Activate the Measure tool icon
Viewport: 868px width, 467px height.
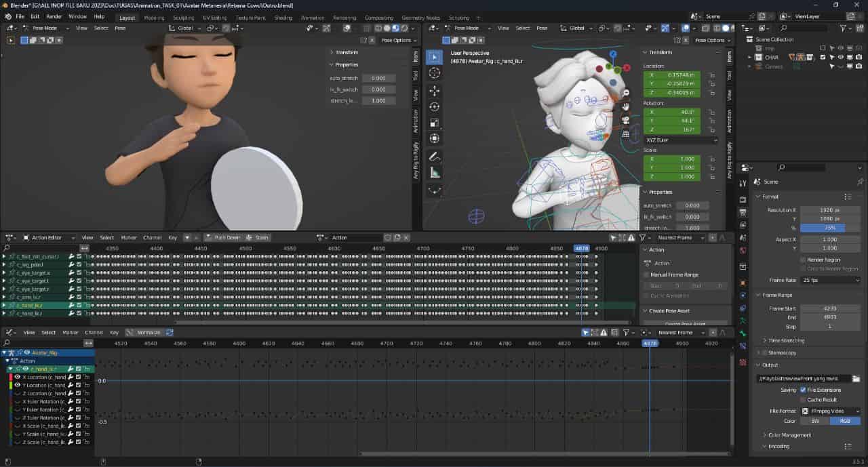[435, 172]
